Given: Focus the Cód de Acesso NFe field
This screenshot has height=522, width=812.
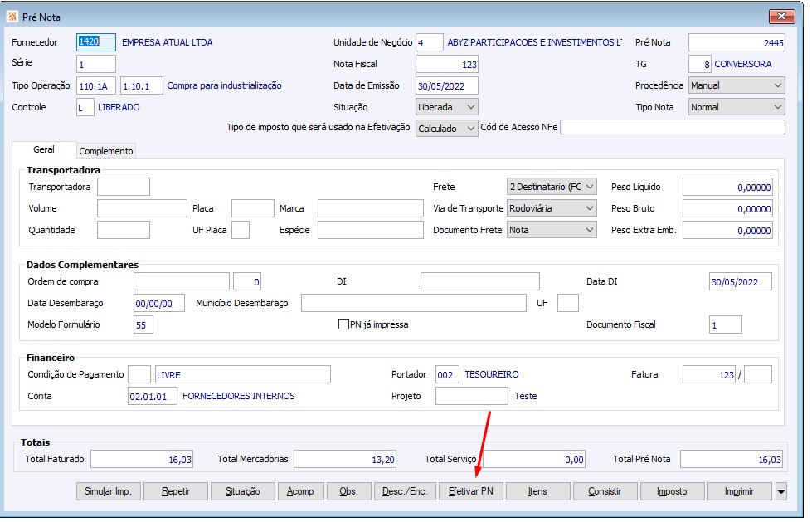Looking at the screenshot, I should point(672,128).
